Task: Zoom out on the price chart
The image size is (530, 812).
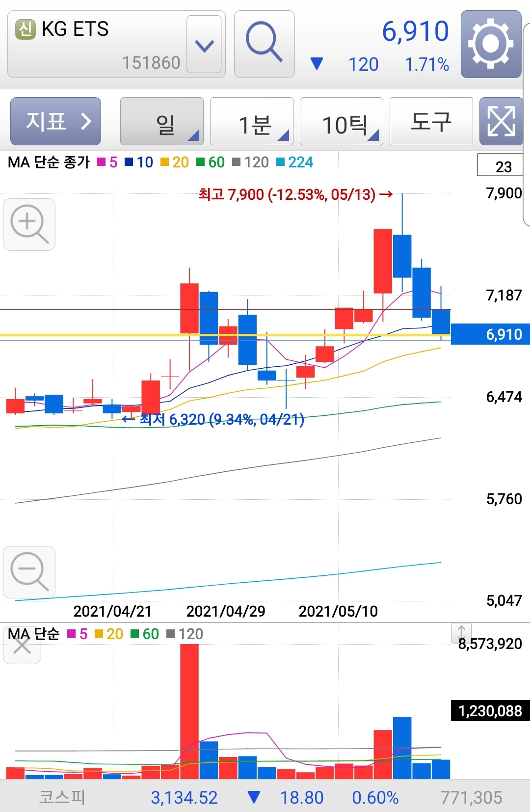Action: tap(29, 572)
